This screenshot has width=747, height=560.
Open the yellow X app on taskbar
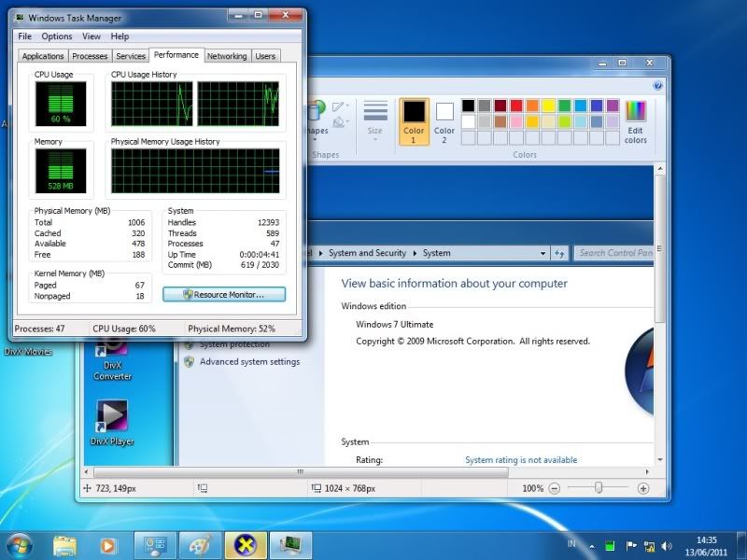coord(246,546)
